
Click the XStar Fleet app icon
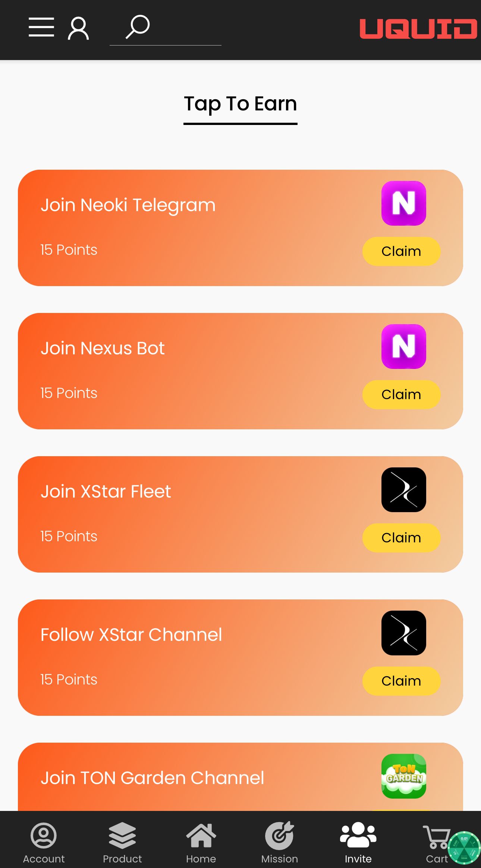(403, 490)
